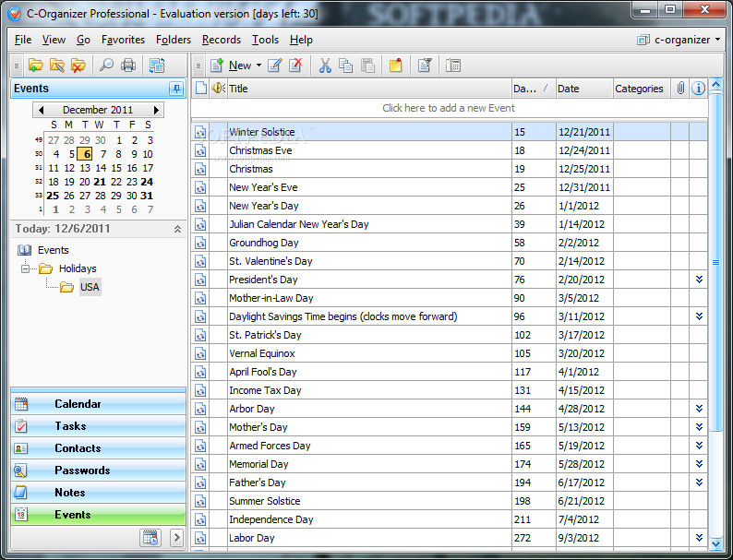This screenshot has width=733, height=560.
Task: Click the c-organizer database icon
Action: pos(643,41)
